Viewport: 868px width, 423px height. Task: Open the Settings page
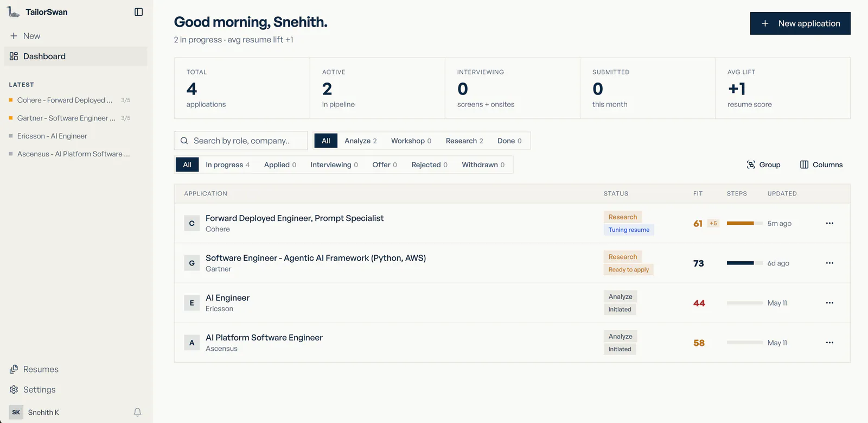tap(76, 390)
